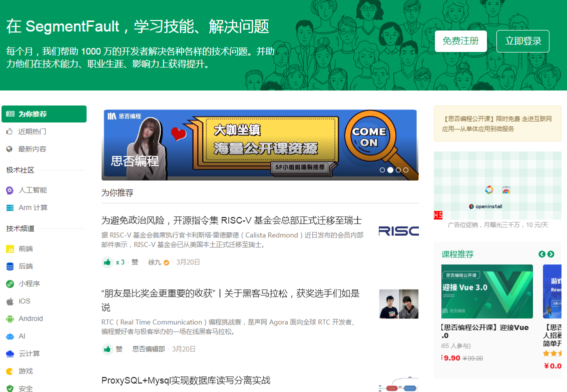Click the verified badge next to 徐九
The width and height of the screenshot is (567, 392).
click(x=166, y=262)
